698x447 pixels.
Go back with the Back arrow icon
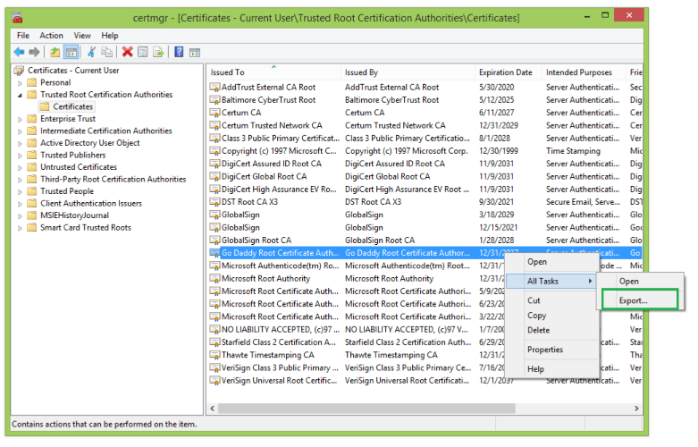(19, 53)
